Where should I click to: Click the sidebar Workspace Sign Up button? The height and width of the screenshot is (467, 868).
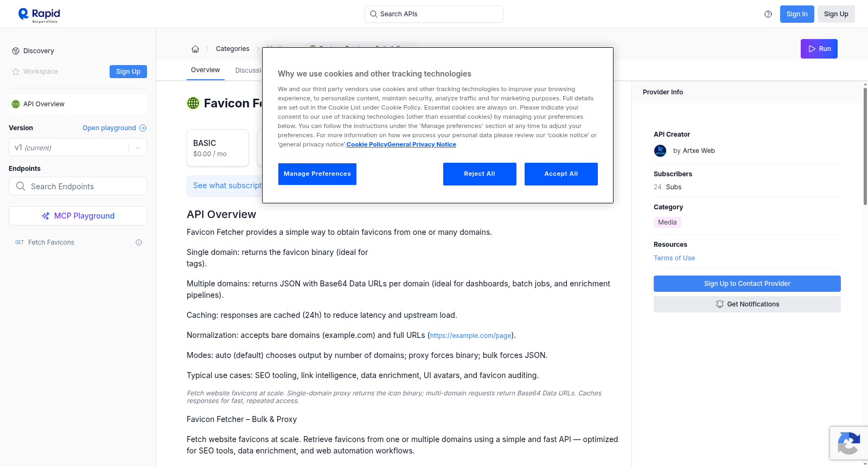click(x=128, y=72)
